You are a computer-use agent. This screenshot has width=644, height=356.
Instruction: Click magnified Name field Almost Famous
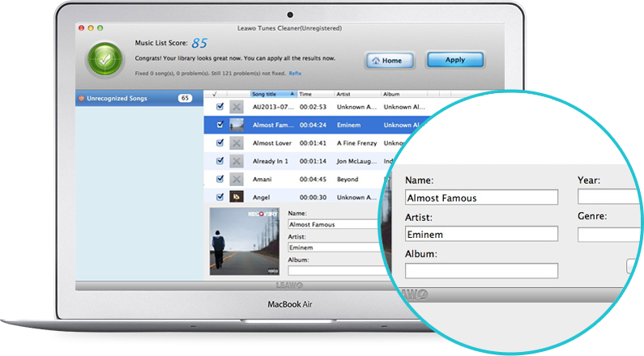[x=481, y=197]
